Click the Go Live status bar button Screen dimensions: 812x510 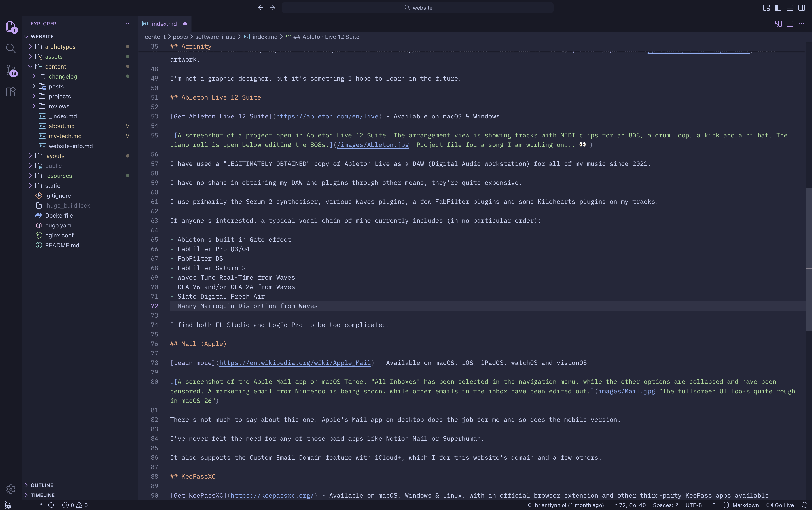(780, 505)
